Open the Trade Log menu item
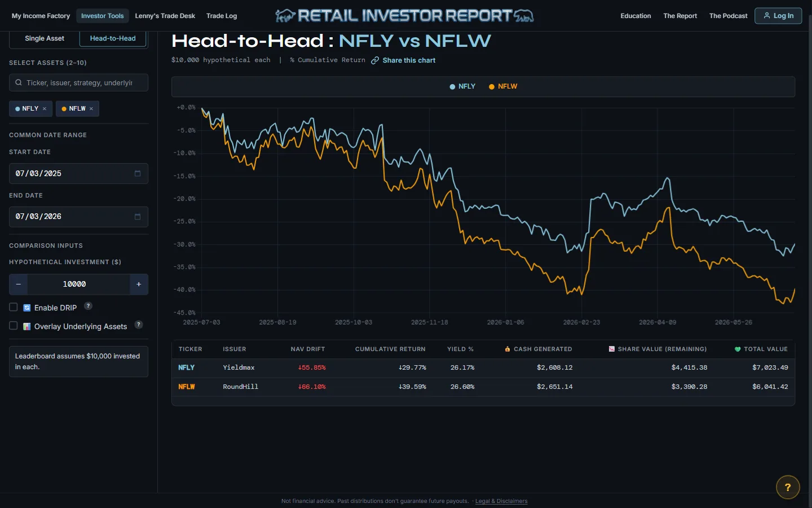This screenshot has width=812, height=508. pyautogui.click(x=222, y=16)
